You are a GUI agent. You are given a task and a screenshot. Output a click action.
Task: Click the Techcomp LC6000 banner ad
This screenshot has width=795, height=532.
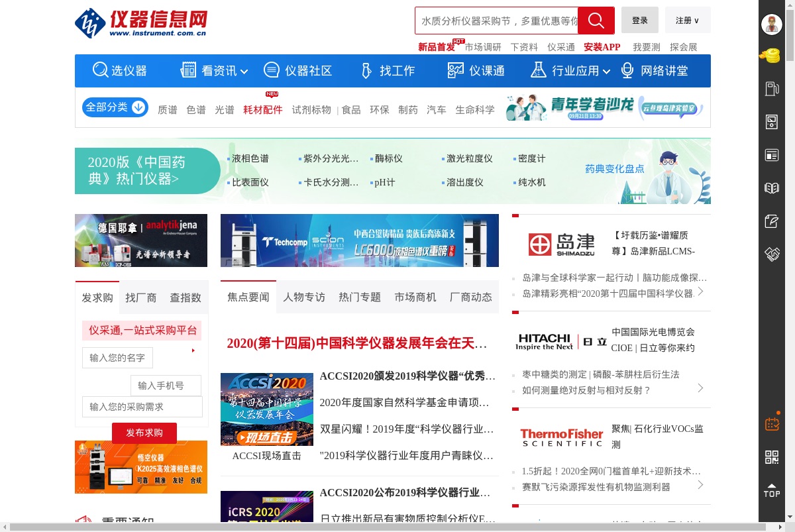(360, 240)
